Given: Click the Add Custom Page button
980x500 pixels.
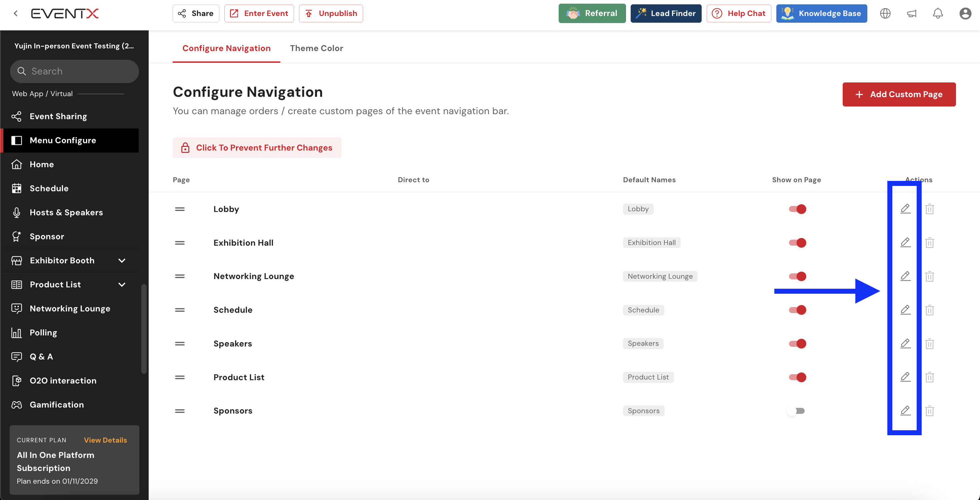Looking at the screenshot, I should coord(899,94).
